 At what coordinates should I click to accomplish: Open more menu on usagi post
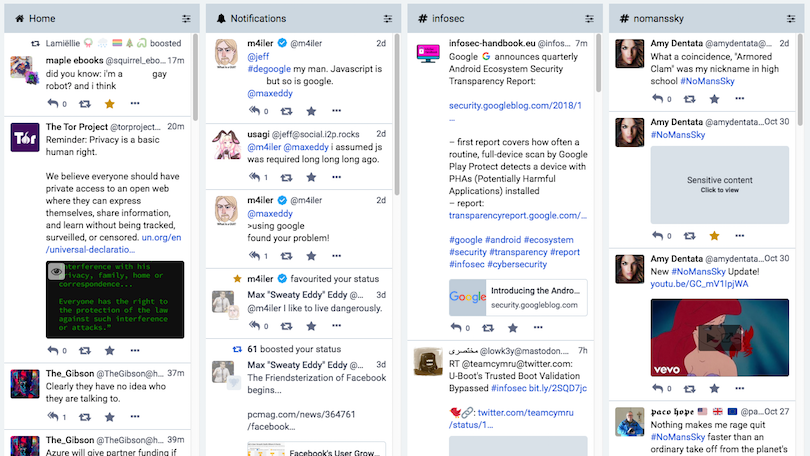click(x=336, y=177)
